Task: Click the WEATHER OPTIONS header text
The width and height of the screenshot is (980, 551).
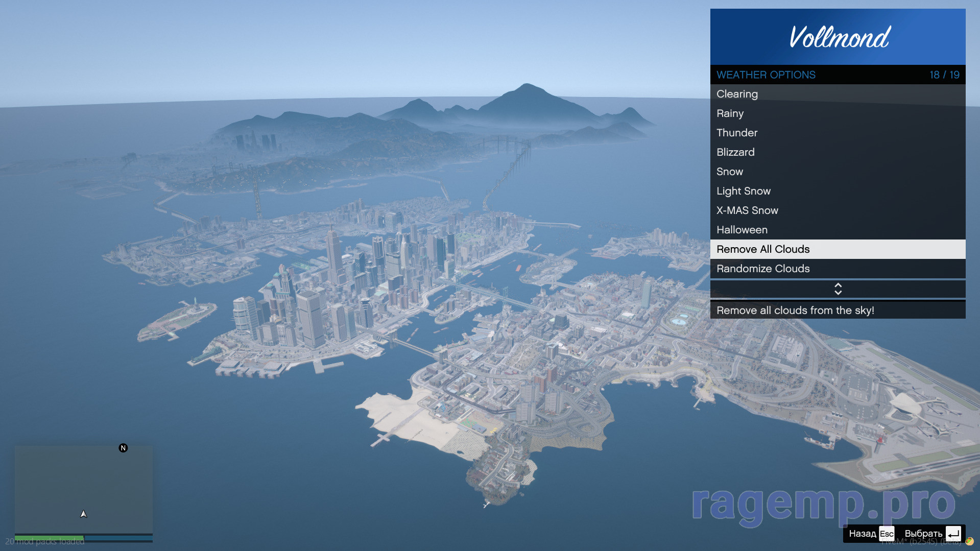Action: 766,75
